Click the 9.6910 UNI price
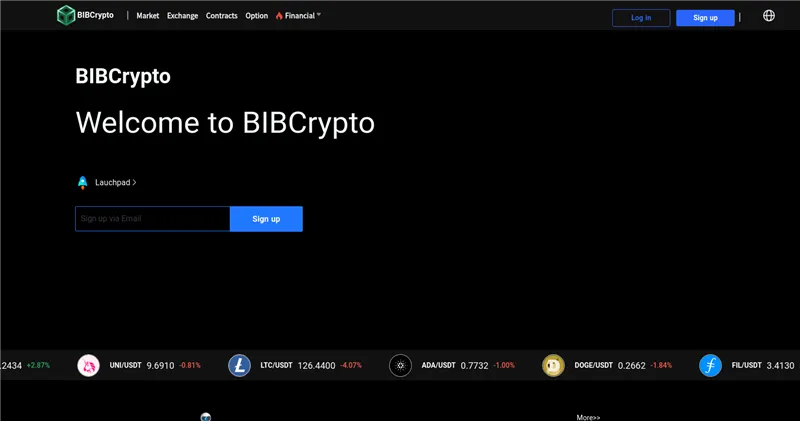The height and width of the screenshot is (421, 800). (x=160, y=366)
